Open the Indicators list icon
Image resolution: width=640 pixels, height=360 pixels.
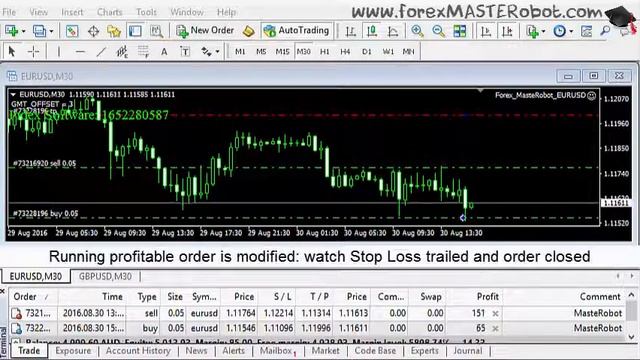click(533, 31)
